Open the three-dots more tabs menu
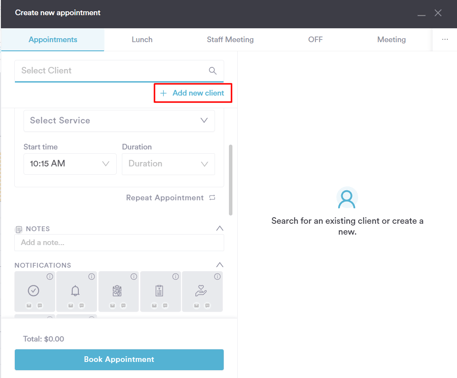This screenshot has height=378, width=457. coord(445,39)
